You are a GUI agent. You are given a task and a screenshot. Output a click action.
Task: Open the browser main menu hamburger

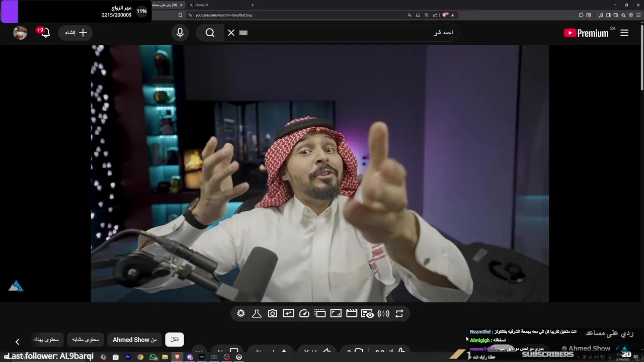coord(638,15)
